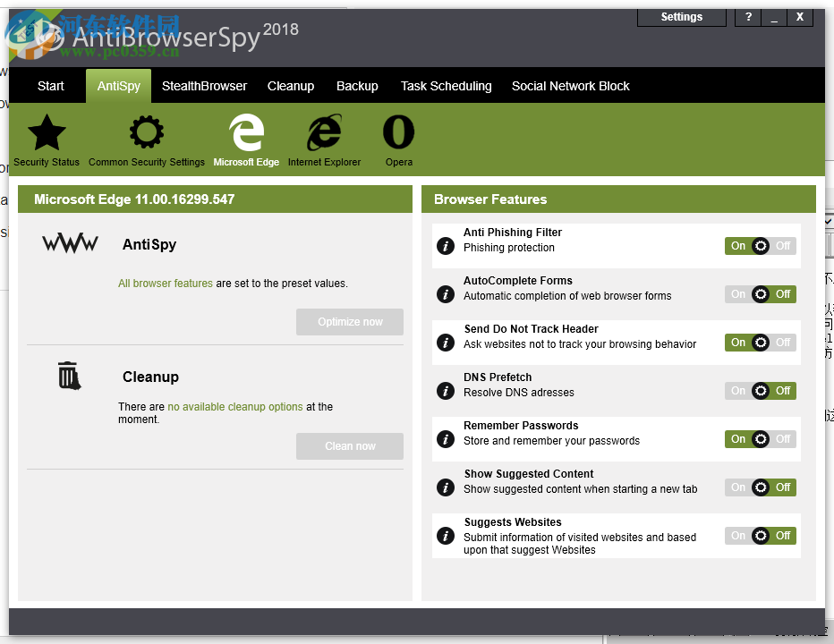Image resolution: width=834 pixels, height=644 pixels.
Task: Click the Cleanup section heading
Action: pos(150,377)
